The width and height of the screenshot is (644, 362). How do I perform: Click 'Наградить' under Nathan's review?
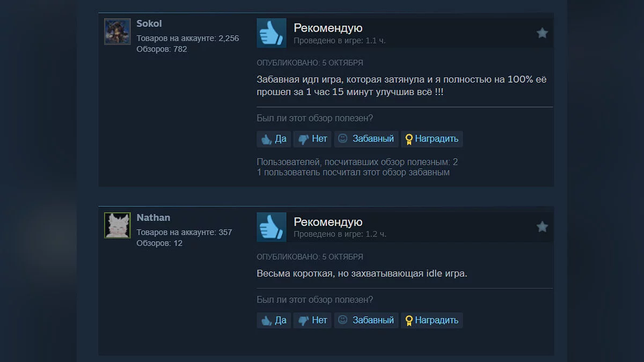[431, 320]
